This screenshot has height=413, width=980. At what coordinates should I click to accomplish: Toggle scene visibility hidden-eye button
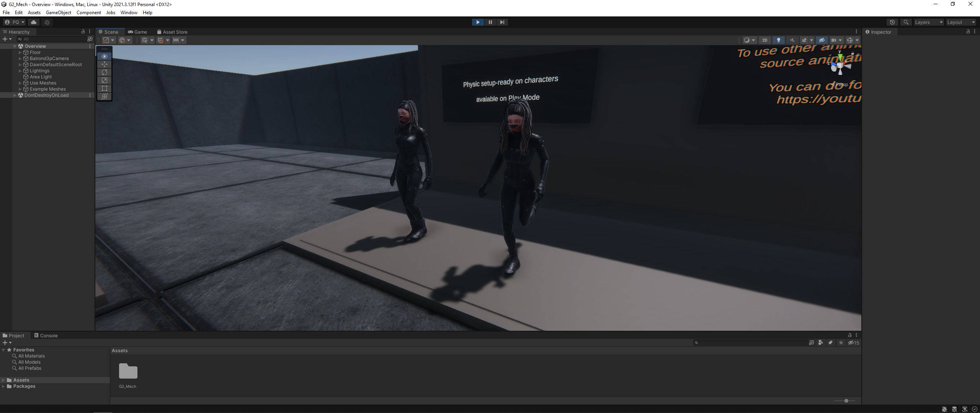point(822,40)
